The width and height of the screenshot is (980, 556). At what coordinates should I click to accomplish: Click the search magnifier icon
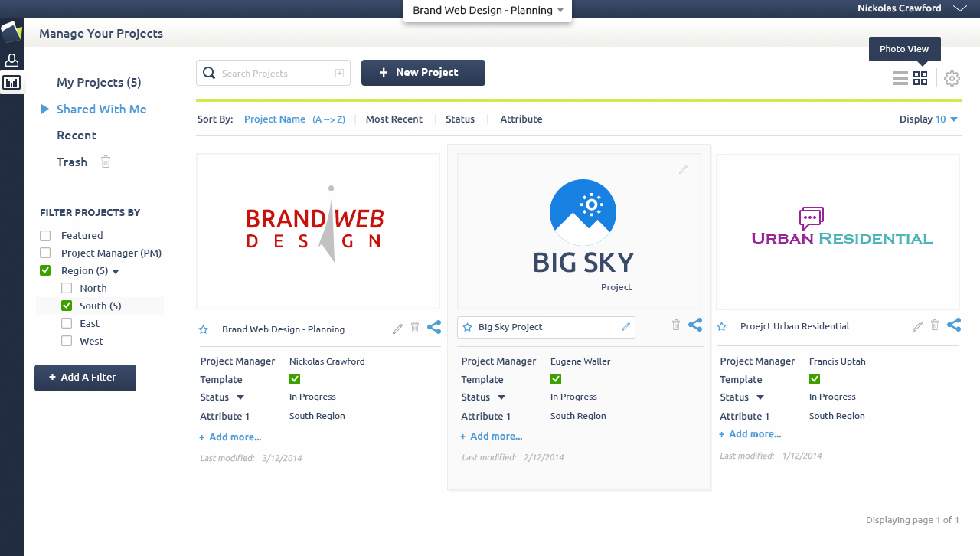[x=209, y=73]
